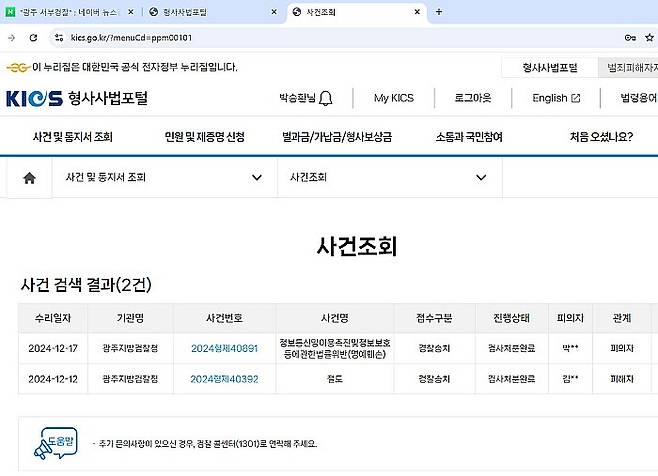Click 로그아웃 to log out
658x476 pixels.
(473, 98)
